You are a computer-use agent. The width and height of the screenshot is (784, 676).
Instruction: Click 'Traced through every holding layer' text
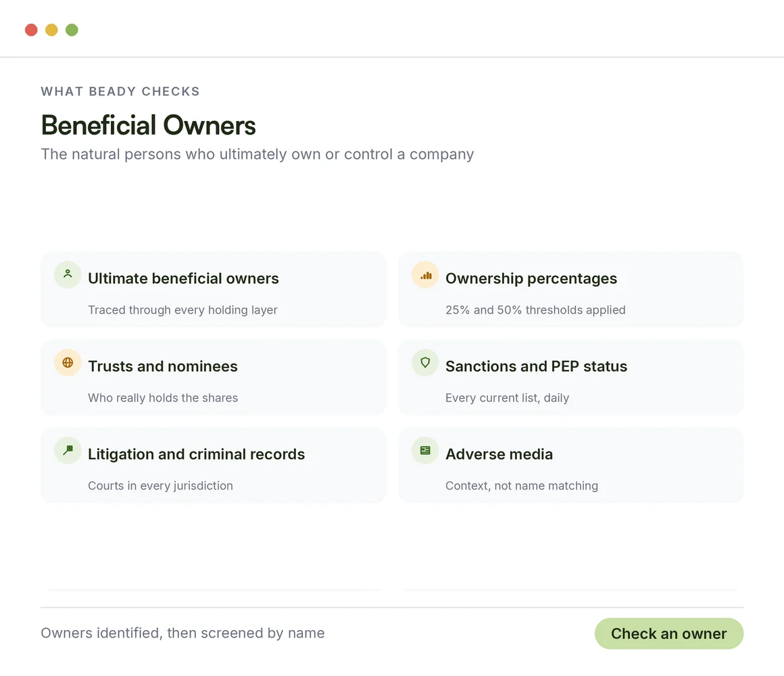[x=182, y=310]
